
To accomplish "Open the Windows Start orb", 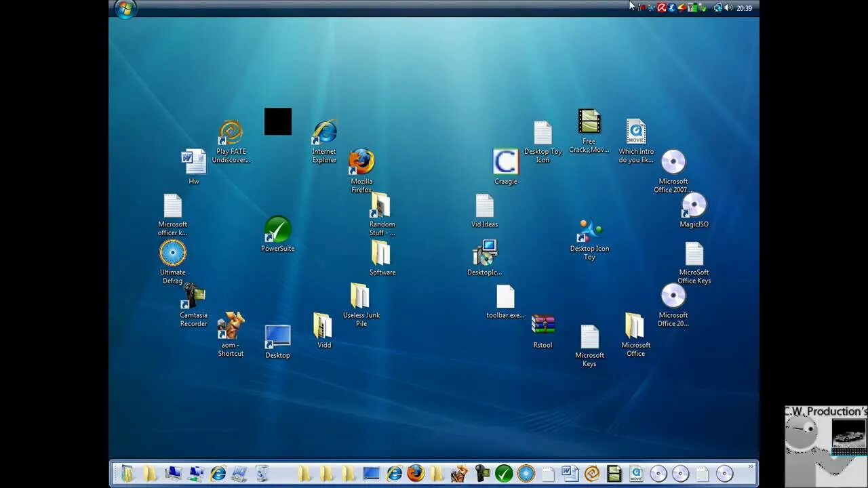I will [x=125, y=9].
